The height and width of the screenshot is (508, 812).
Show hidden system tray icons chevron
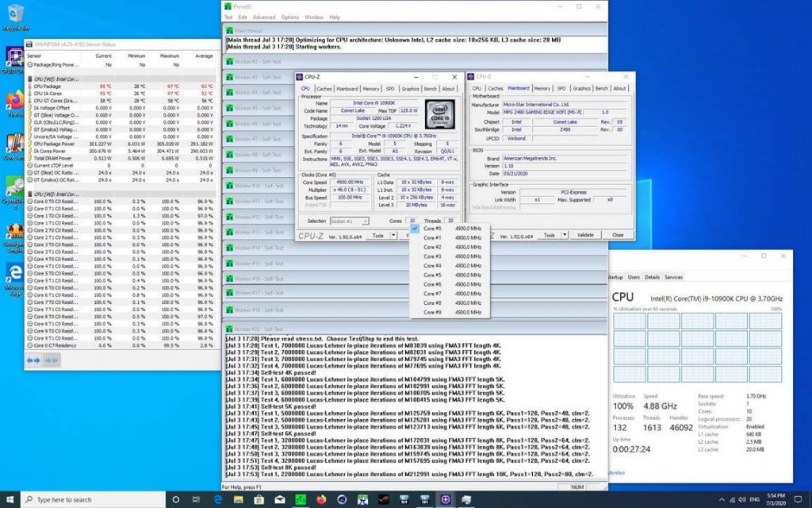pos(722,500)
